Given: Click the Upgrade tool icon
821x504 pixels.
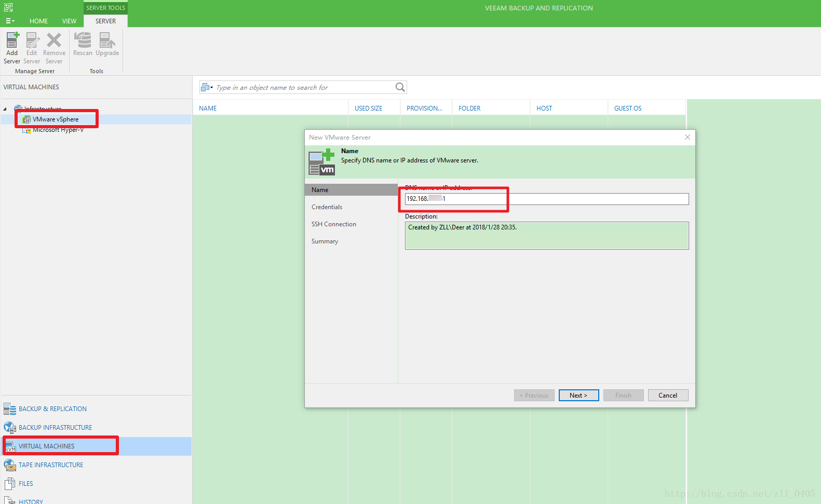Looking at the screenshot, I should [x=107, y=44].
